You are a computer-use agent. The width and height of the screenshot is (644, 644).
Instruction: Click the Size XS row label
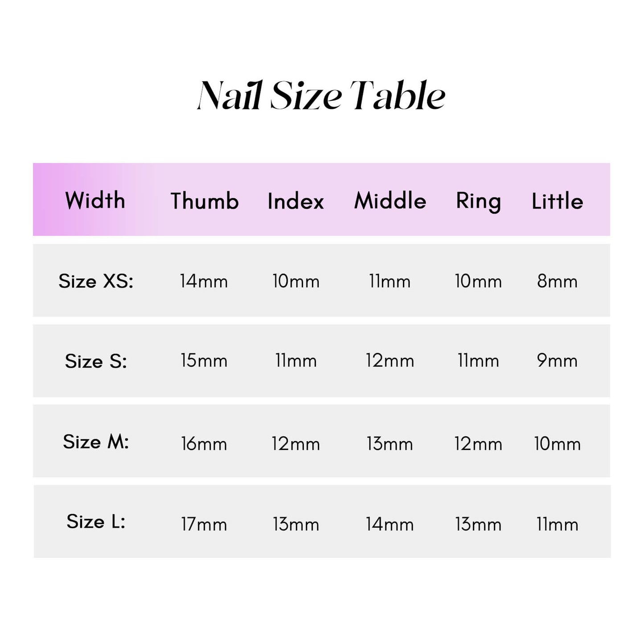96,281
